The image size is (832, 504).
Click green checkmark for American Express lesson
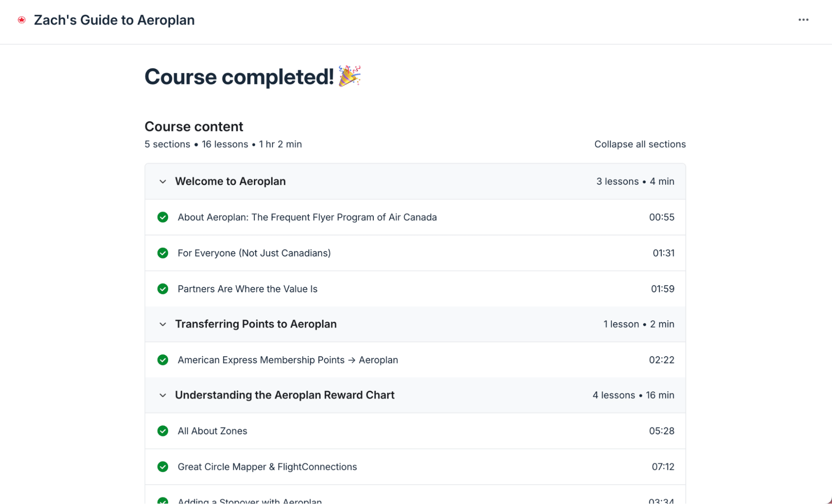163,360
